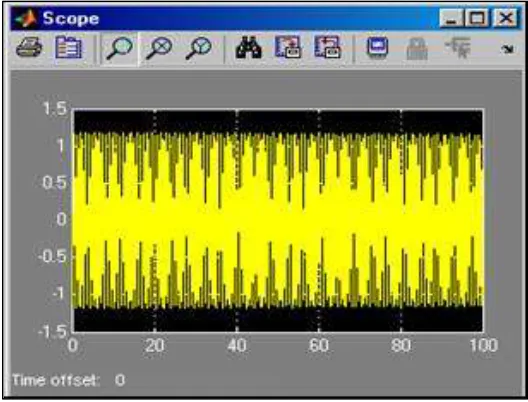
Task: Click the x-axis label 100
Action: click(484, 345)
